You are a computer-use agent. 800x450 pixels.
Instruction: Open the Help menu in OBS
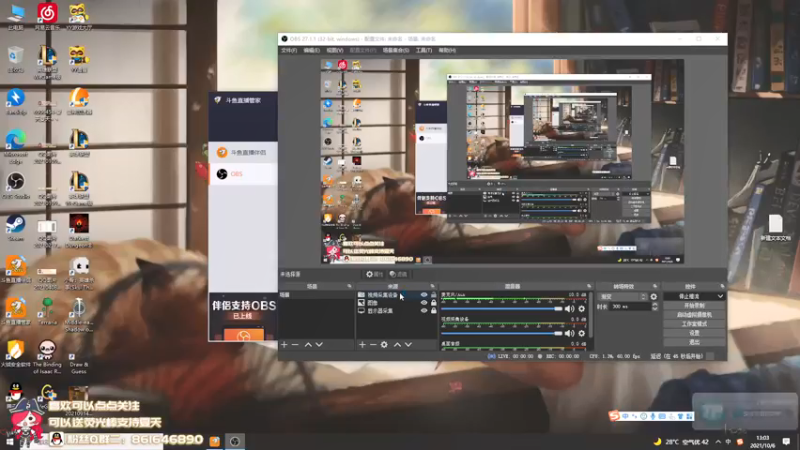tap(447, 51)
